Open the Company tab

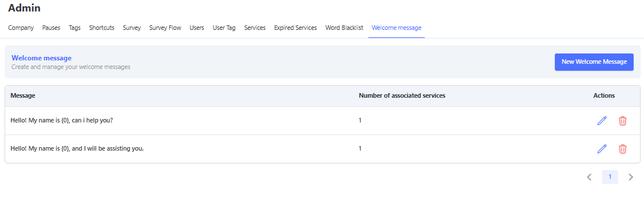pyautogui.click(x=21, y=28)
